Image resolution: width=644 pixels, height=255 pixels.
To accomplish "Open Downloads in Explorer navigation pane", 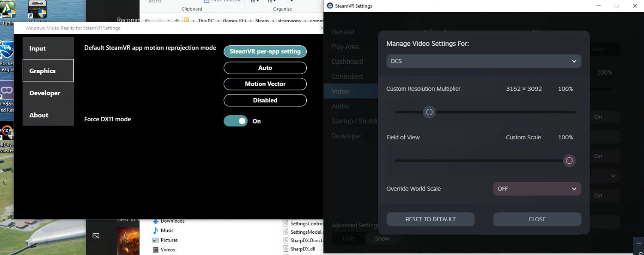I will point(172,221).
